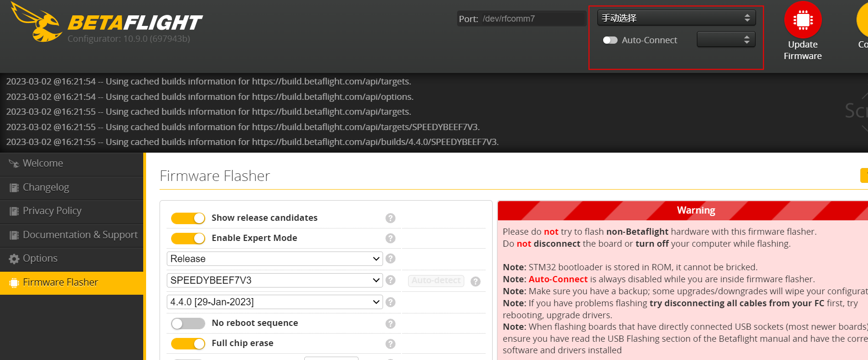Screen dimensions: 868x360
Task: Open the baud rate dropdown beside Auto-Connect
Action: (726, 39)
